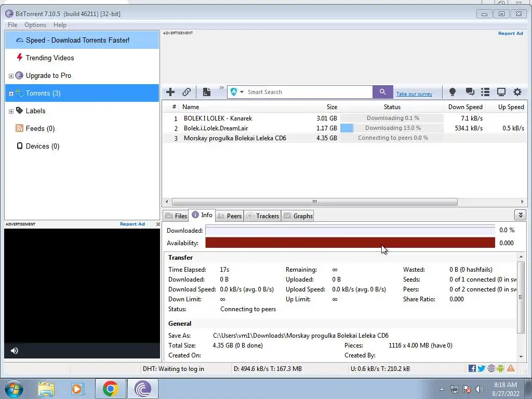
Task: Click the Create New Torrent file icon
Action: coord(207,92)
